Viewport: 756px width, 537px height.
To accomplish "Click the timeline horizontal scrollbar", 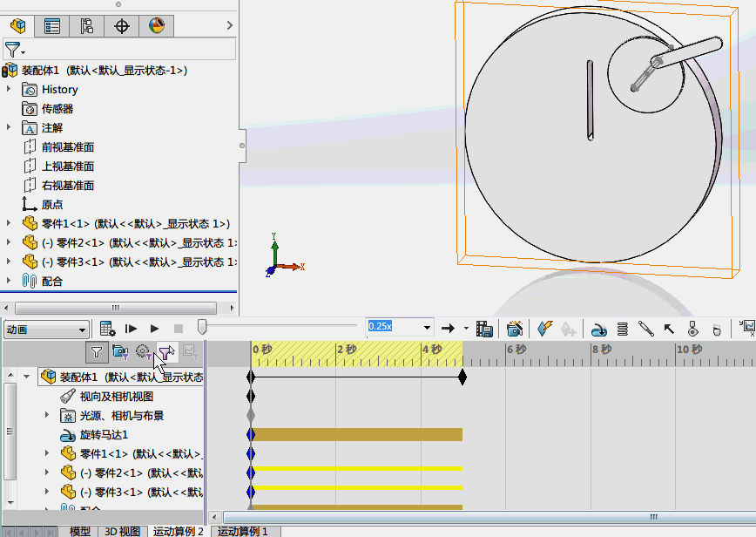I will (489, 517).
